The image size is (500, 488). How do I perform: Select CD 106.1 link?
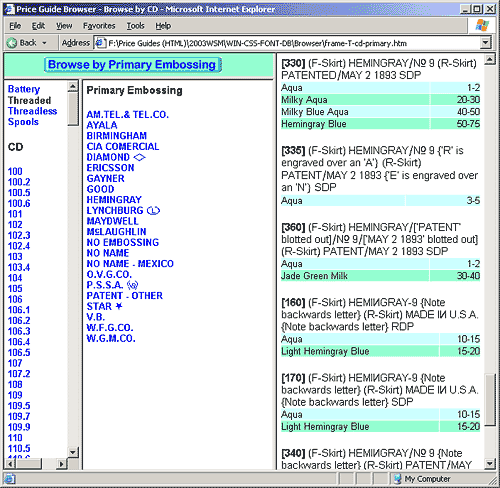(x=19, y=310)
